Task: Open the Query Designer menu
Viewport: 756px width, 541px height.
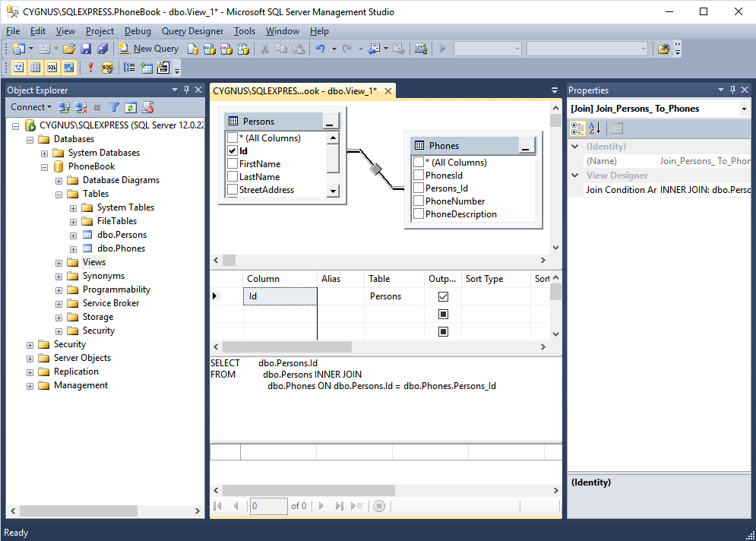Action: pos(192,31)
